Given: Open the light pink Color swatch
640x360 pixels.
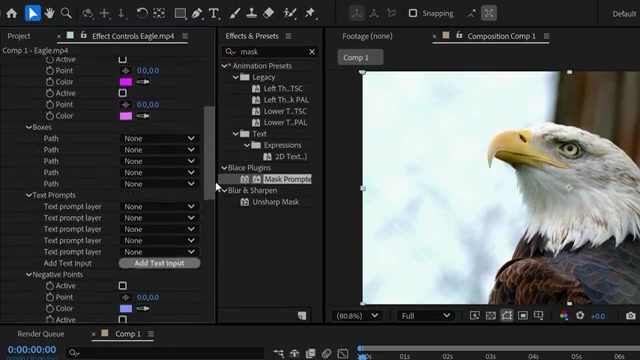Looking at the screenshot, I should [x=126, y=116].
